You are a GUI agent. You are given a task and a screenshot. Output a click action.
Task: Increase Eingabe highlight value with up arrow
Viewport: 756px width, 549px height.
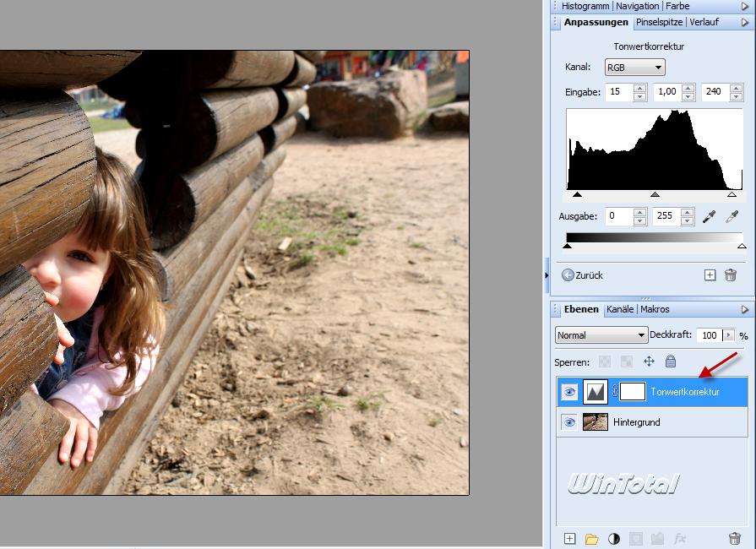(736, 88)
